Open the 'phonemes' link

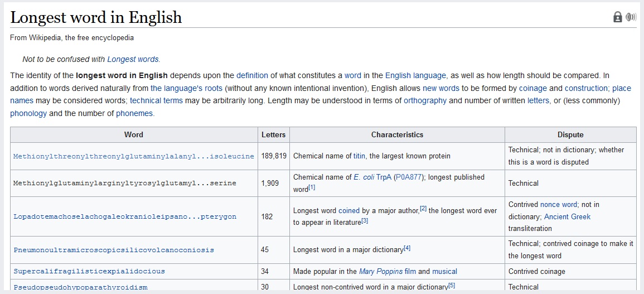[135, 113]
